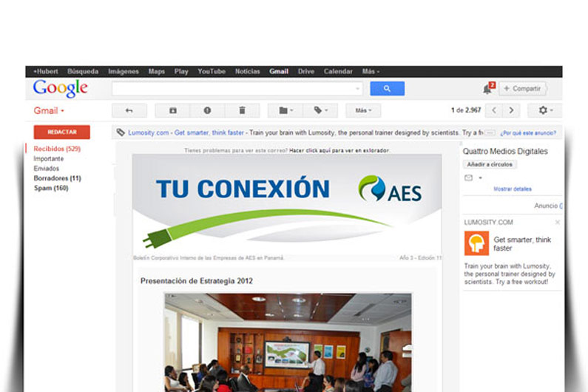
Task: Open Imágenes in the Google bar
Action: 124,71
